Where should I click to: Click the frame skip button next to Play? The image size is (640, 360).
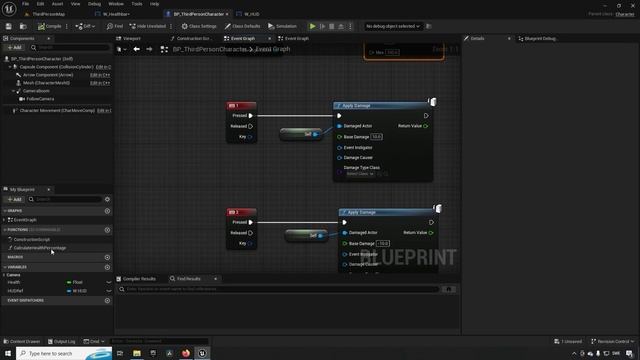tap(322, 26)
